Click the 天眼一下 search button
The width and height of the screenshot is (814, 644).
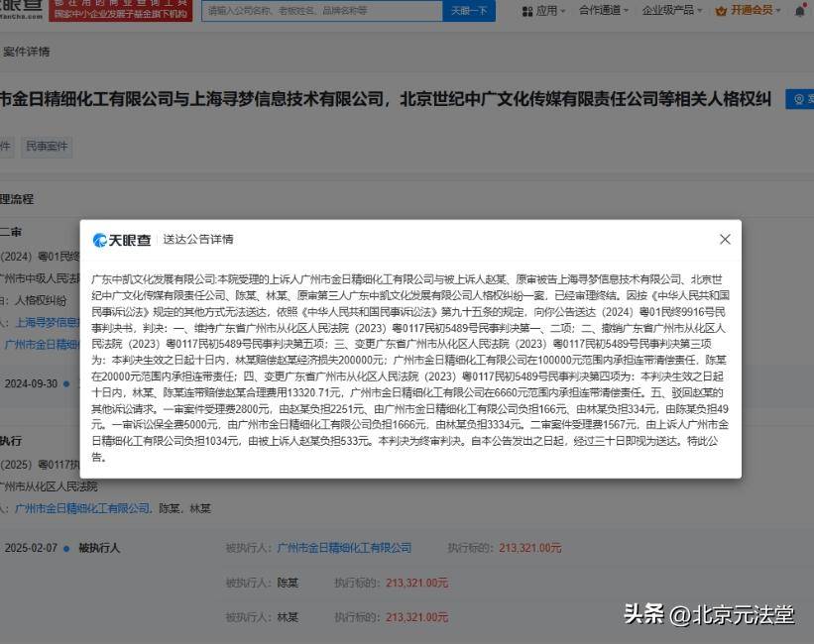469,10
